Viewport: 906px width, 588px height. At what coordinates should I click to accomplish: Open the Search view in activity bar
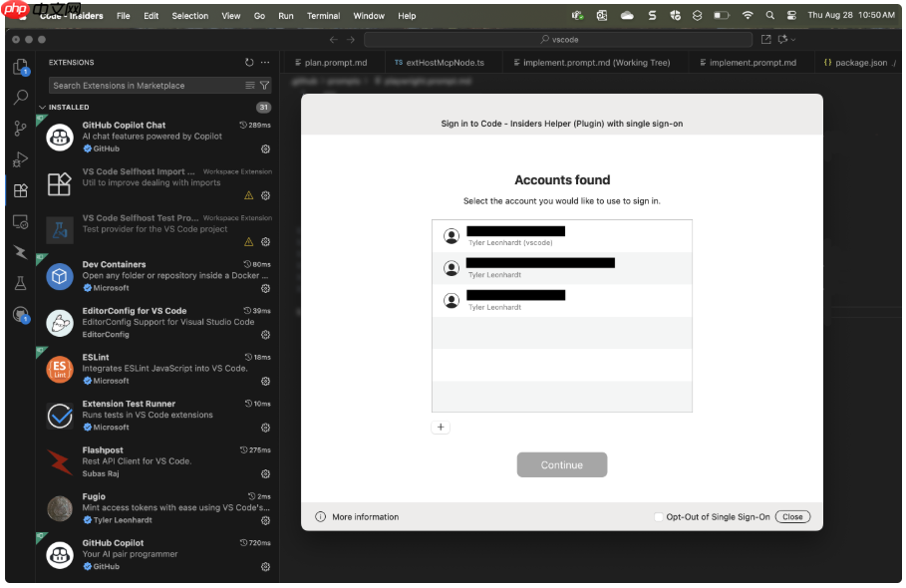click(x=20, y=98)
